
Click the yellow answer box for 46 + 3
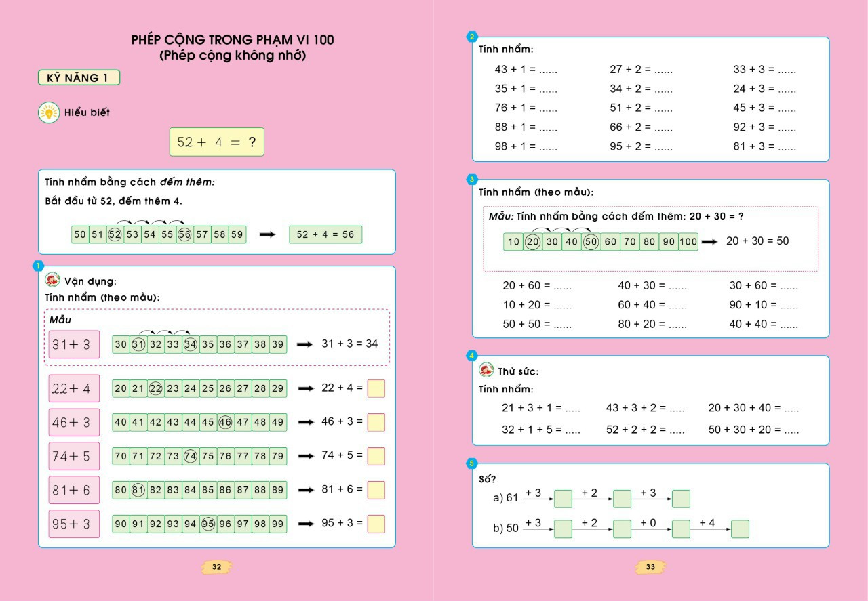(376, 422)
